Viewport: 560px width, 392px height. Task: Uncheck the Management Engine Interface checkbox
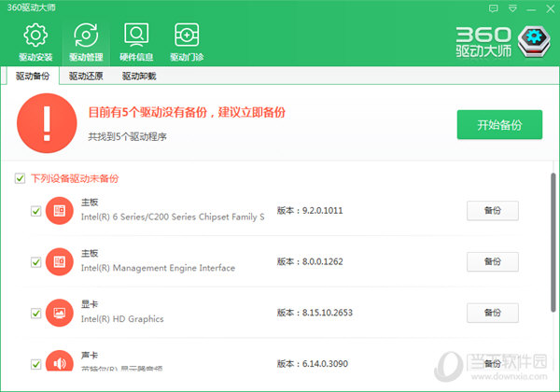(35, 262)
